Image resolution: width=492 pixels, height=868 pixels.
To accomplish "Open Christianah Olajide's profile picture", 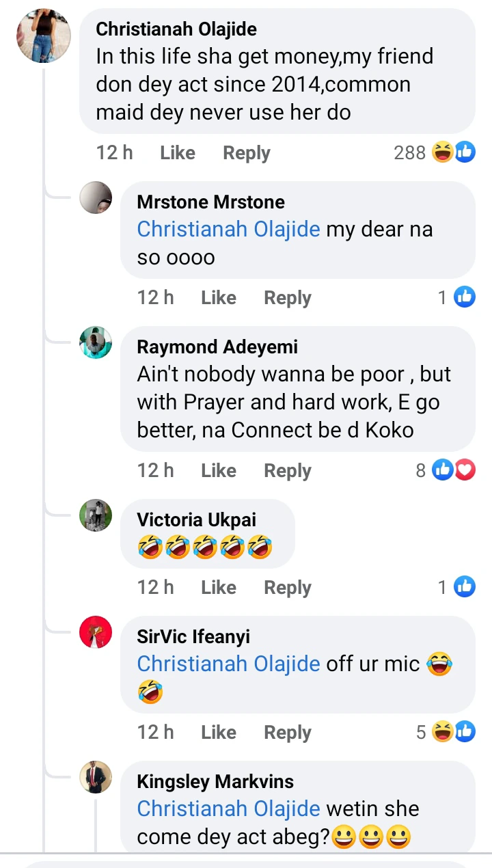I will coord(44,36).
